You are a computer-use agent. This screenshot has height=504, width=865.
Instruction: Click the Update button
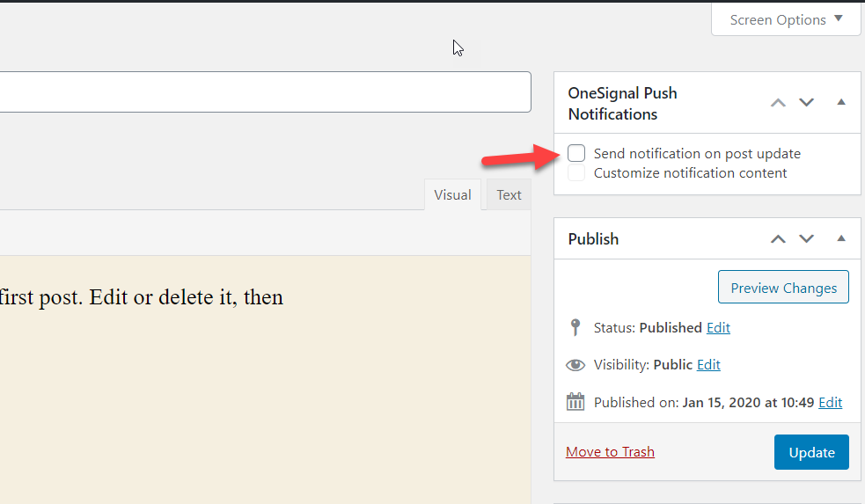coord(811,452)
